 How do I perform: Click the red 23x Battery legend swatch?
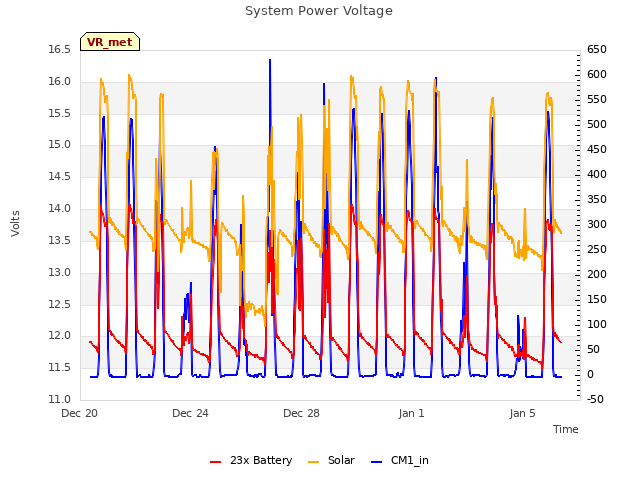click(216, 462)
